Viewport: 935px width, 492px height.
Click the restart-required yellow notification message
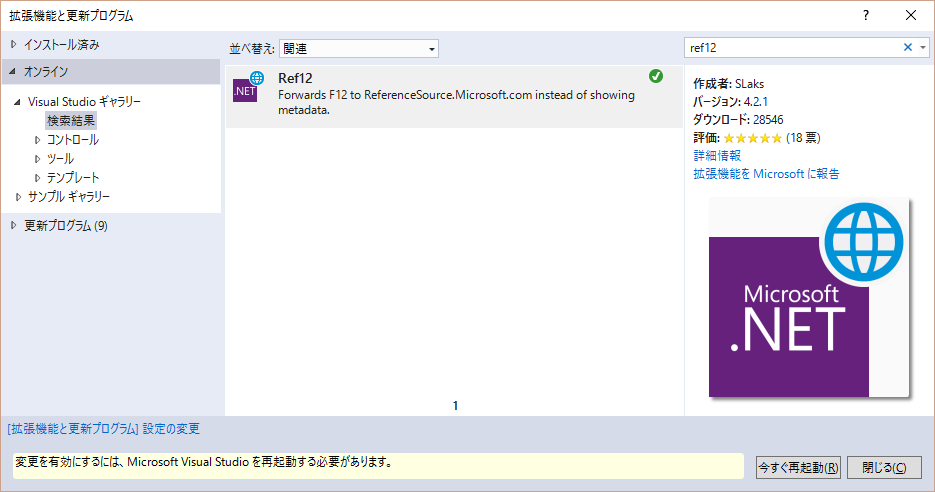point(378,466)
